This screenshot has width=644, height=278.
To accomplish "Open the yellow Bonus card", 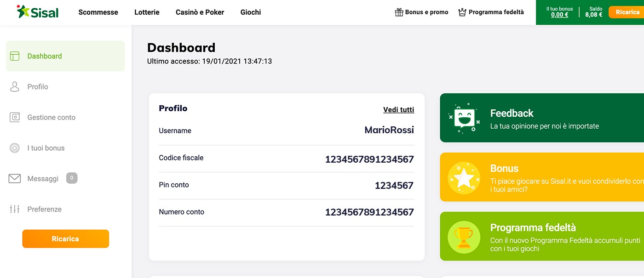I will tap(542, 177).
